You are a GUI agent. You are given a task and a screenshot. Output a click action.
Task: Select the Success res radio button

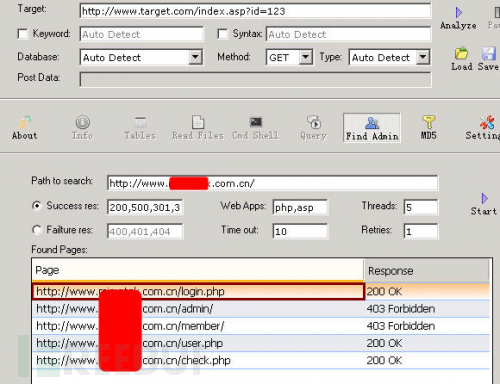[37, 206]
